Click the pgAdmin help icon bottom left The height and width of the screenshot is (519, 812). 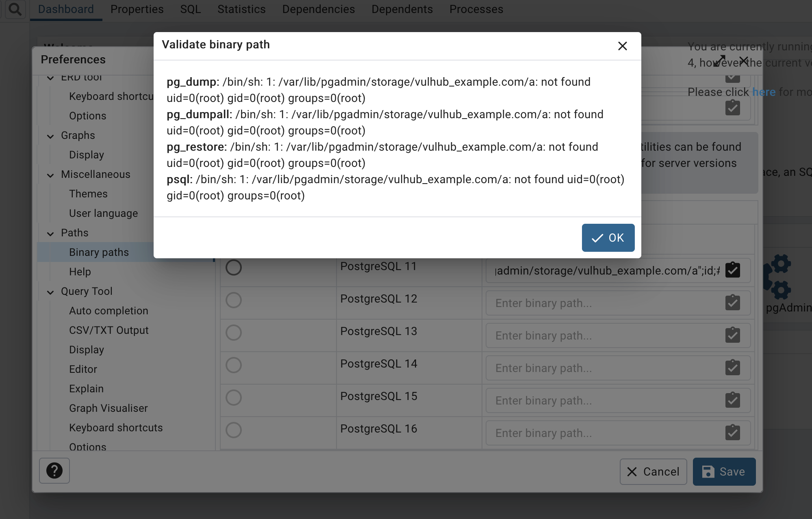54,471
